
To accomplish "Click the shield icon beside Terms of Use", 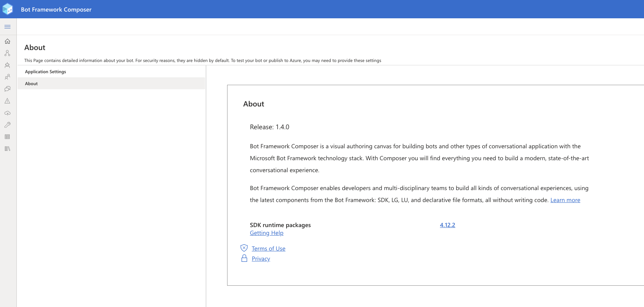I will point(244,248).
